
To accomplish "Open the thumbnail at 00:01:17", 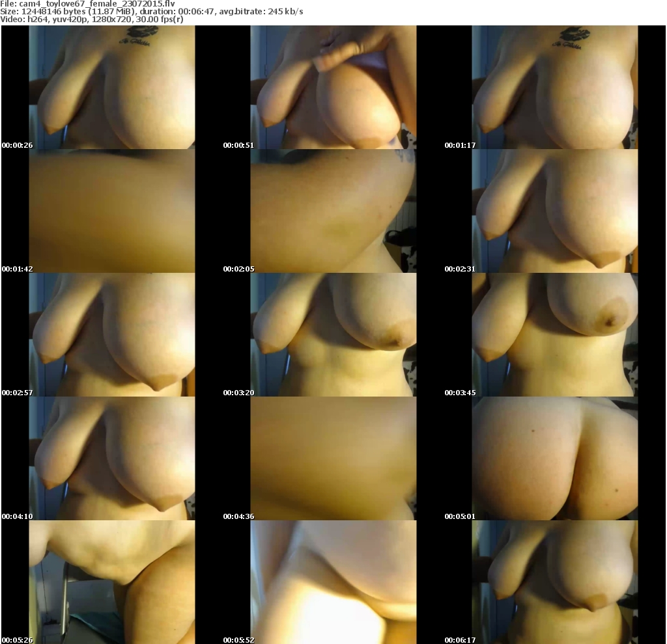I will 554,87.
